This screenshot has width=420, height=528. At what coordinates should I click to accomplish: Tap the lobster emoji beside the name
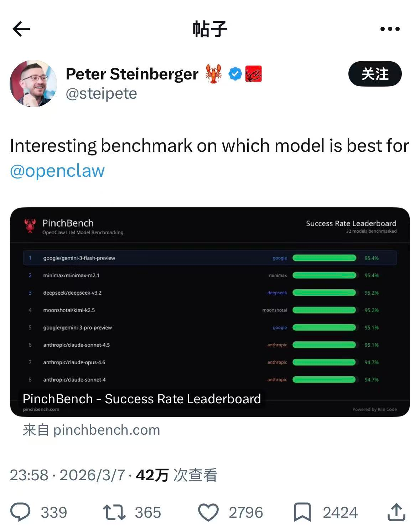[214, 74]
